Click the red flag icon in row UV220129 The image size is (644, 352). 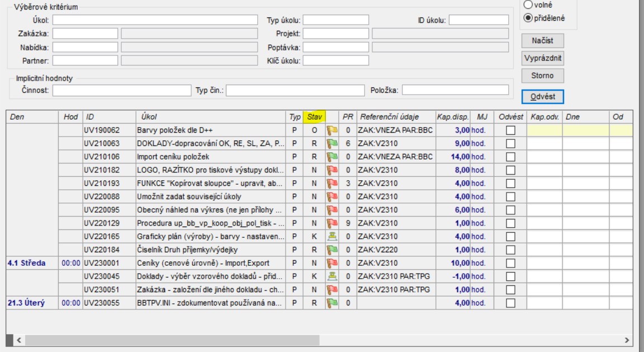[x=332, y=223]
